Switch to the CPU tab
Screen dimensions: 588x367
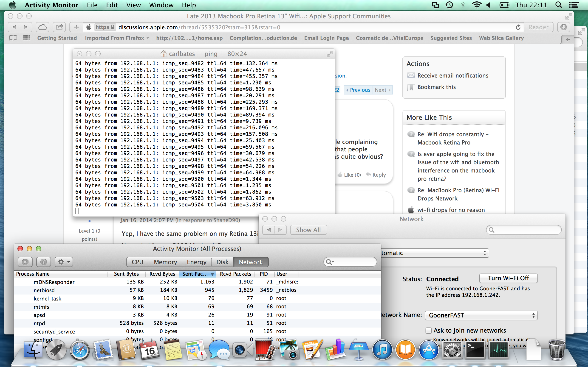(x=137, y=262)
